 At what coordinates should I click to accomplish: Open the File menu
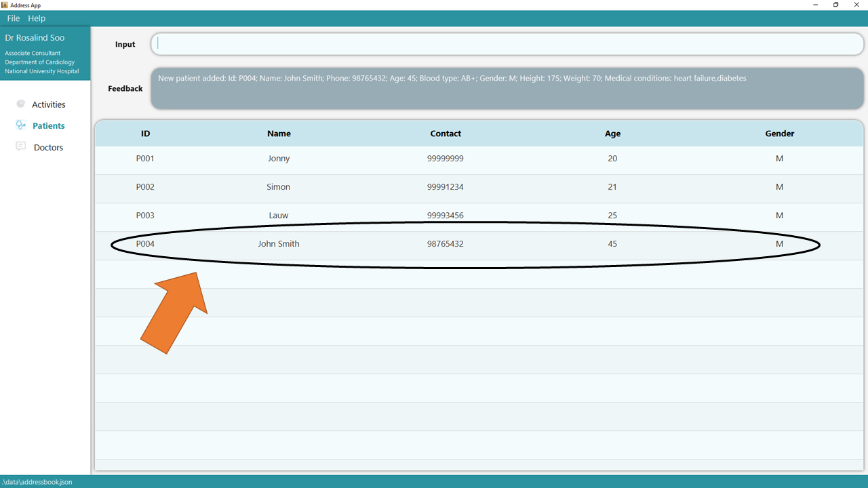pos(14,18)
